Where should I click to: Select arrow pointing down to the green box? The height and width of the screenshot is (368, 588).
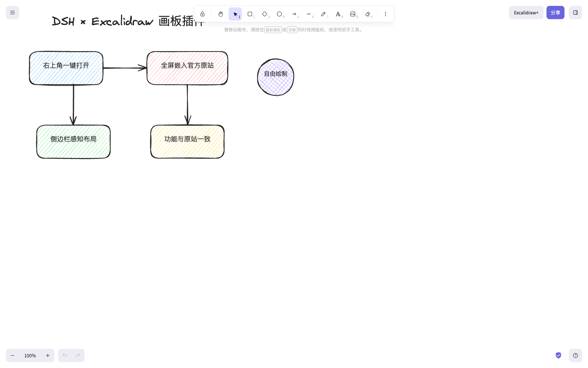coord(73,105)
